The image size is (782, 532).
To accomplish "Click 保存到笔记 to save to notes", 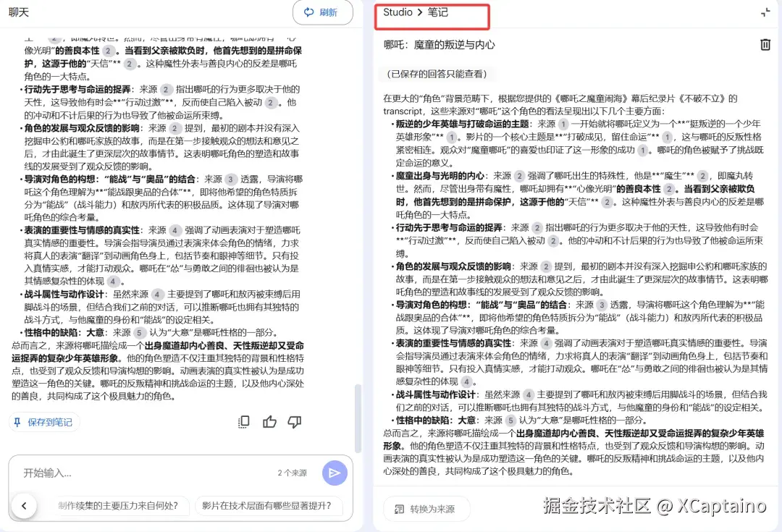I will pos(44,422).
